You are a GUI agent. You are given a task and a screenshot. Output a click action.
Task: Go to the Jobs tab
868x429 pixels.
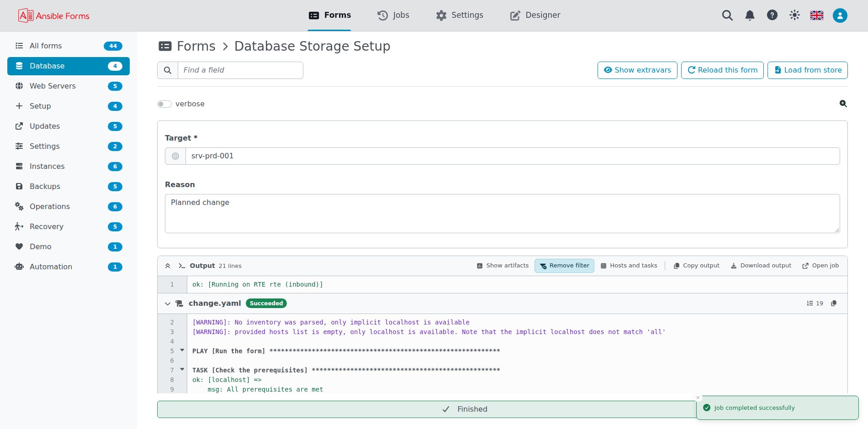point(393,15)
